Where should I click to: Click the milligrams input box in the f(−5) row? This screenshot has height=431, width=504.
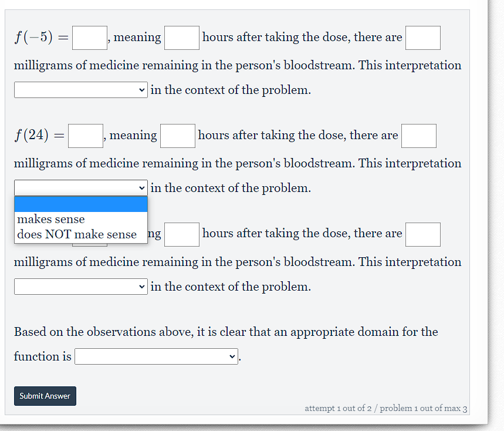tap(423, 38)
